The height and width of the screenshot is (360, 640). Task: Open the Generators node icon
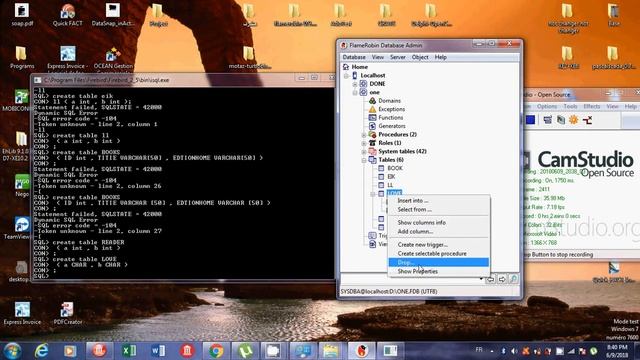coord(372,126)
